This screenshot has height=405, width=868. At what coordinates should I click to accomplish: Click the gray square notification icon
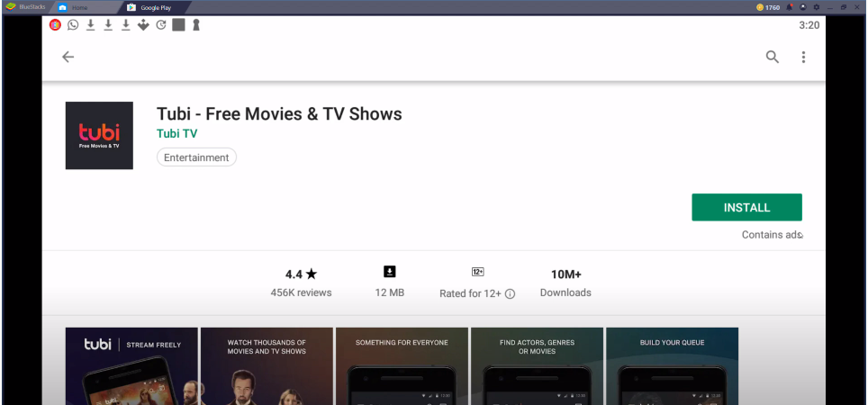tap(178, 25)
